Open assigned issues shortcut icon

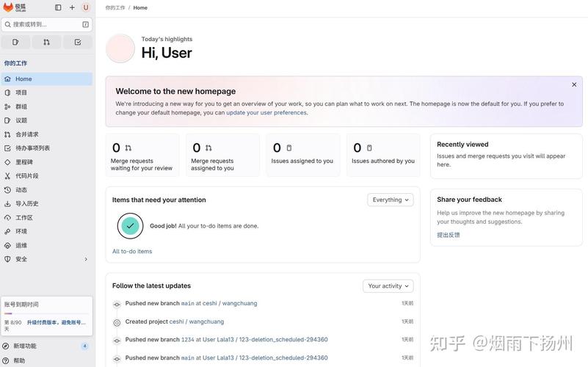click(x=15, y=42)
